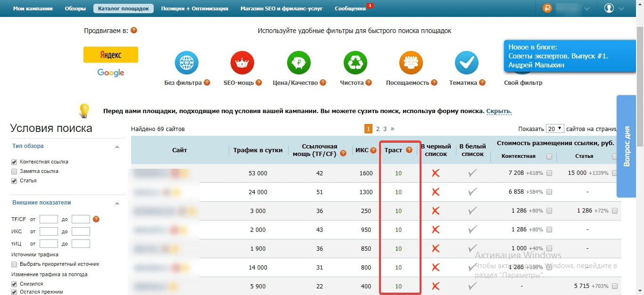
Task: Open the sites-per-page dropdown showing 20
Action: coord(555,129)
